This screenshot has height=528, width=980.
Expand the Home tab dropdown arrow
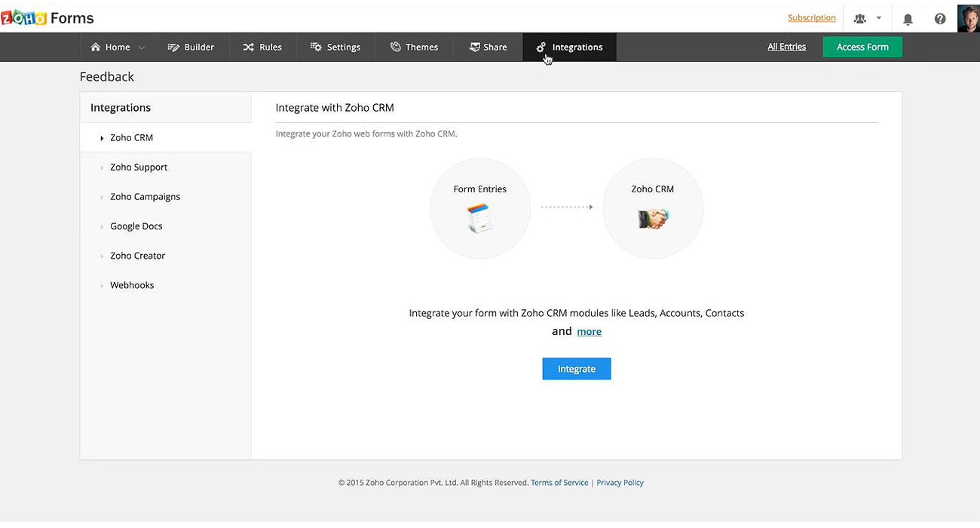(142, 48)
